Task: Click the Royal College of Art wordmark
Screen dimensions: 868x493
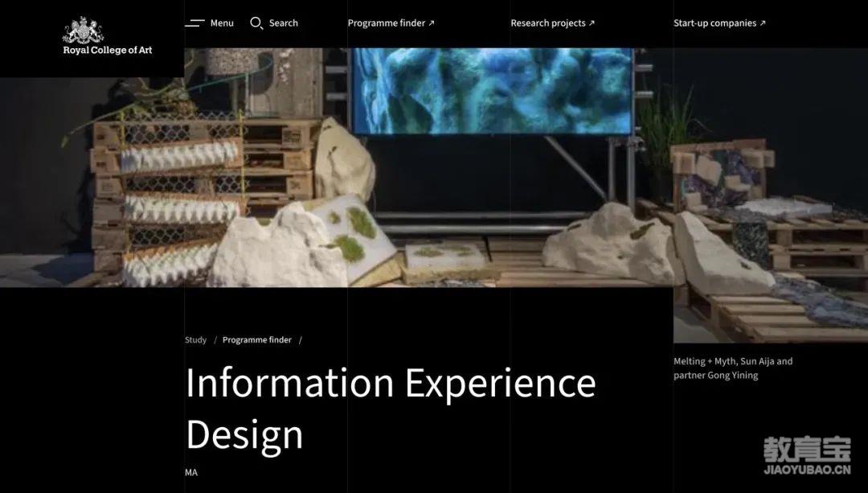Action: coord(108,50)
